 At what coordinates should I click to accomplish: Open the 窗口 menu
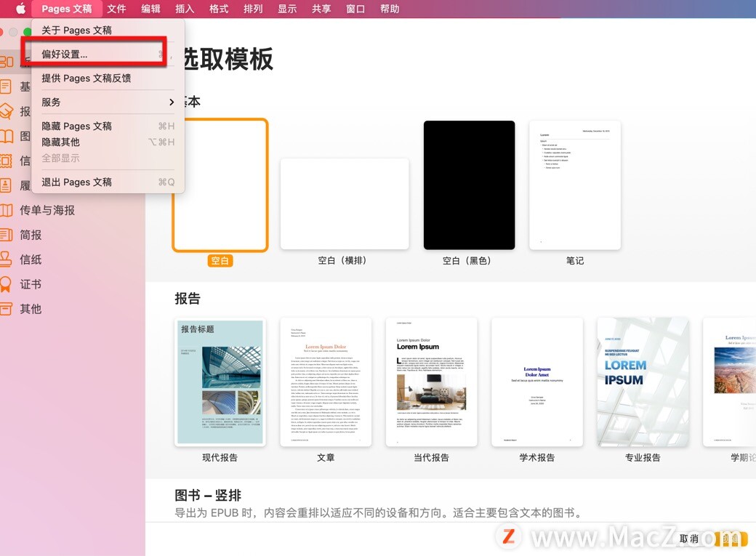tap(355, 9)
